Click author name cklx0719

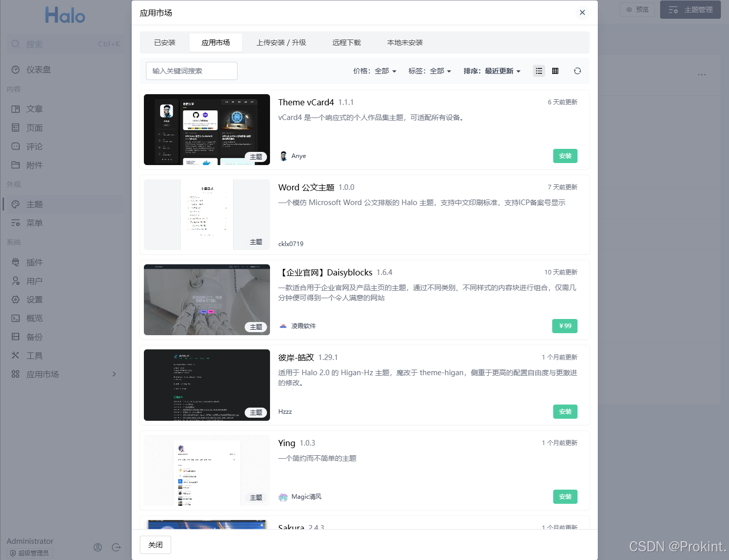click(291, 244)
